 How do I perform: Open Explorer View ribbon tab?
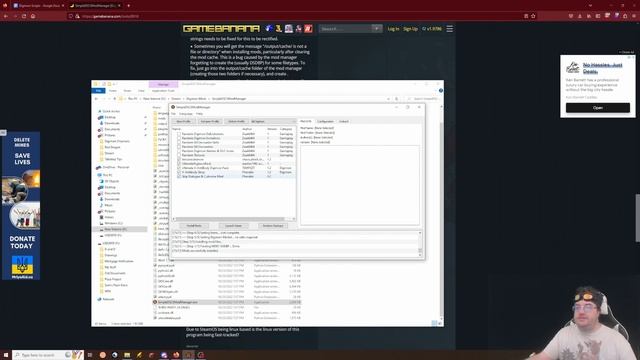click(141, 91)
